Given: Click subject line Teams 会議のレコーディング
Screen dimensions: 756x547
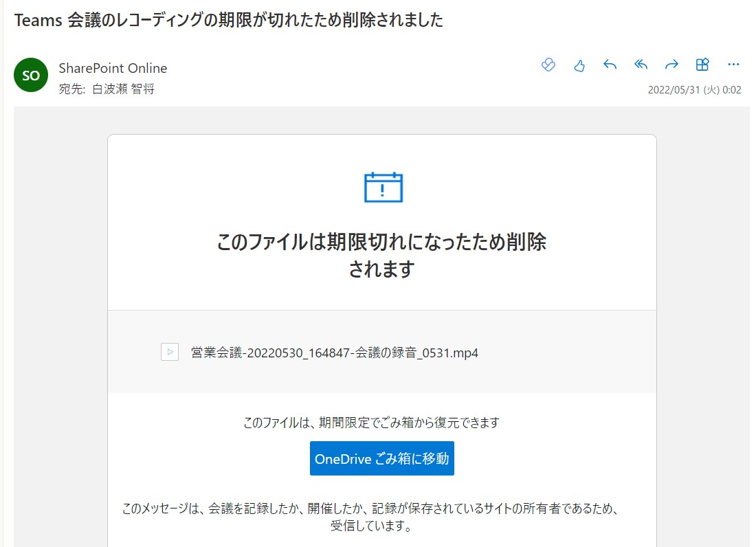Looking at the screenshot, I should tap(229, 20).
